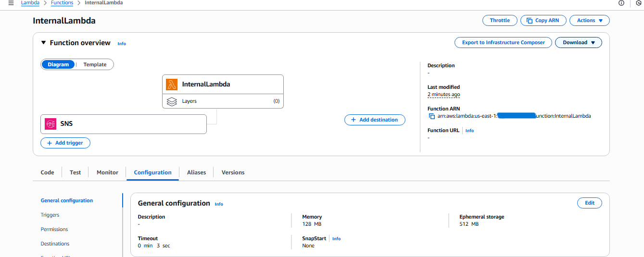This screenshot has height=257, width=644.
Task: Click the timeout value 0 min 3 sec
Action: [154, 246]
